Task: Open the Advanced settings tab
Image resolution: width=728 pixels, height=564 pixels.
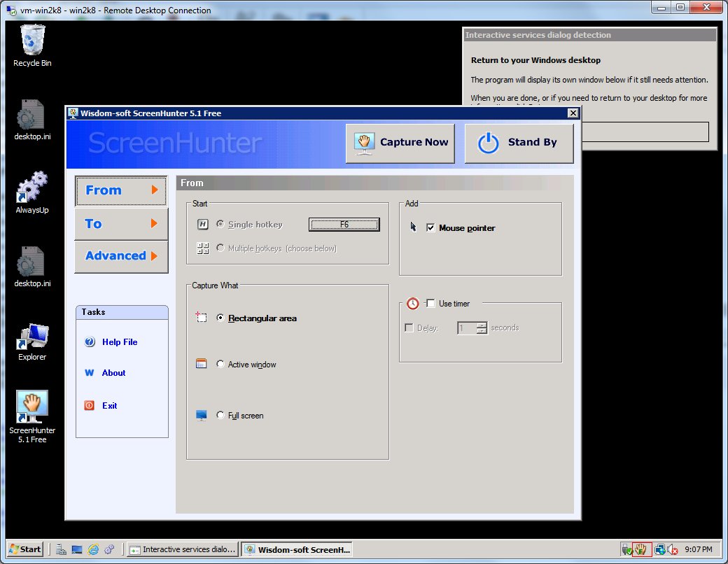Action: click(x=120, y=256)
